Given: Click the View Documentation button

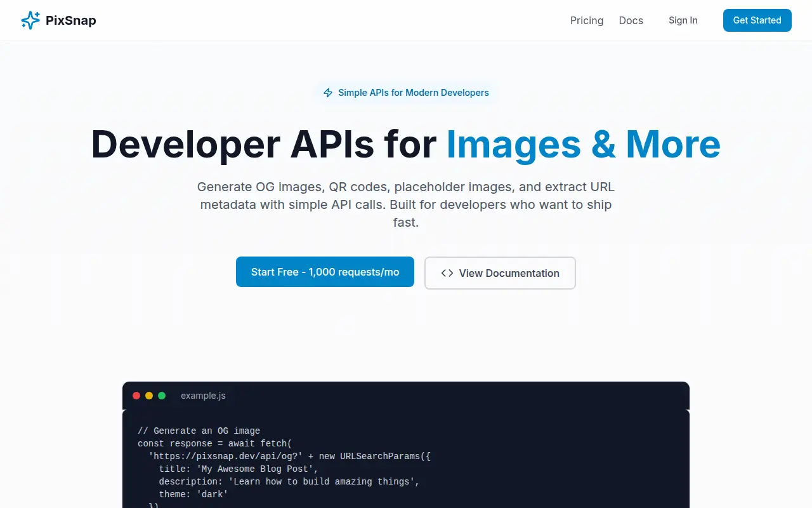Looking at the screenshot, I should click(x=500, y=273).
